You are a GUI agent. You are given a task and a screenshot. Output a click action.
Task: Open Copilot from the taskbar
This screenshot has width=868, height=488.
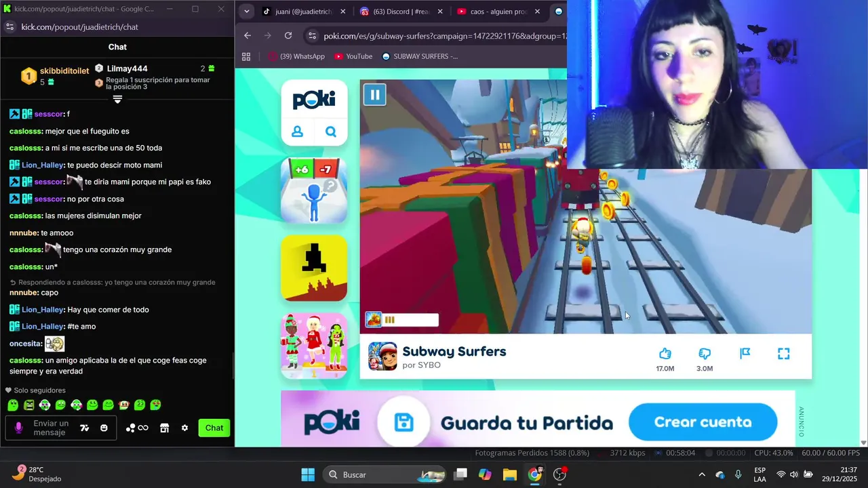(485, 474)
